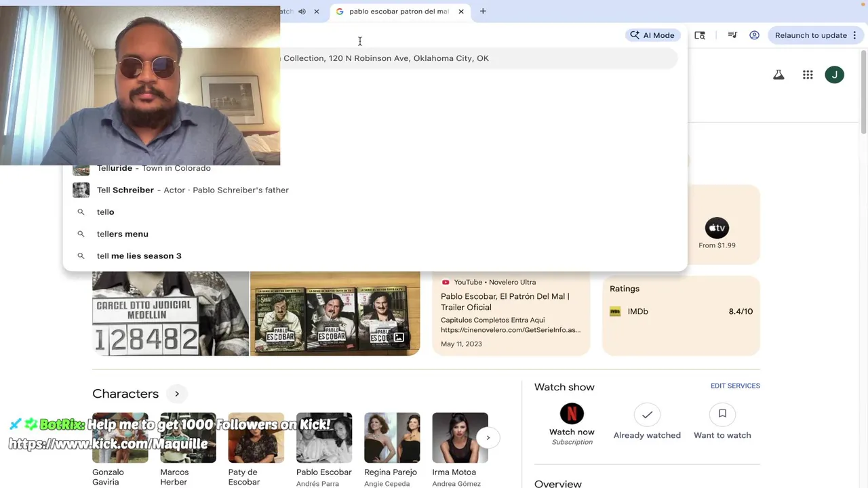Viewport: 868px width, 488px height.
Task: Select Irma Motoa character card
Action: (460, 449)
